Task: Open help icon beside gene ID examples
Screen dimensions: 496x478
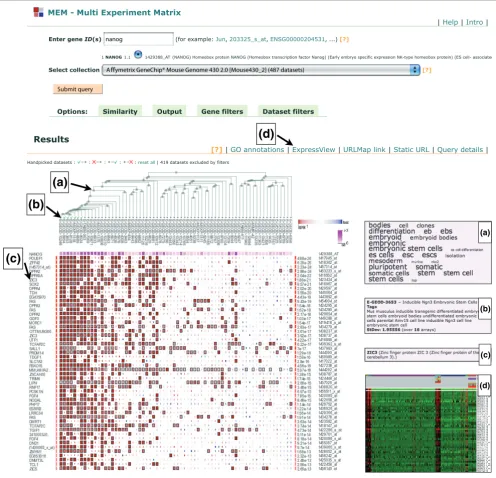Action: click(344, 39)
